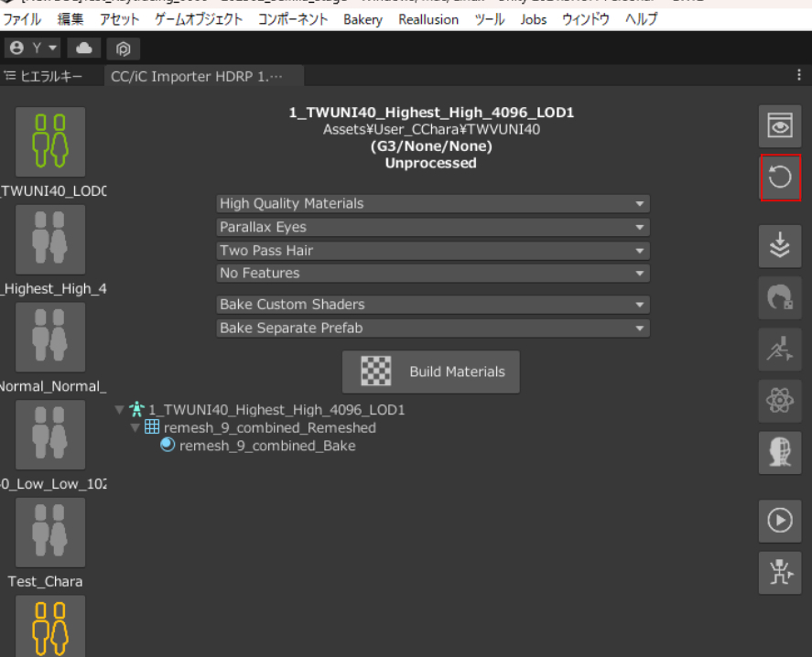Viewport: 812px width, 657px height.
Task: Open the High Quality Materials dropdown
Action: [432, 203]
